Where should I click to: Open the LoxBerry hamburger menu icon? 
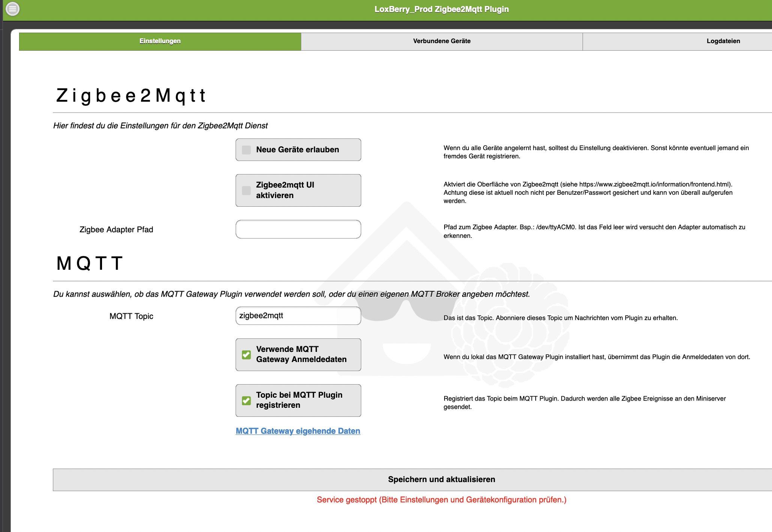coord(12,9)
